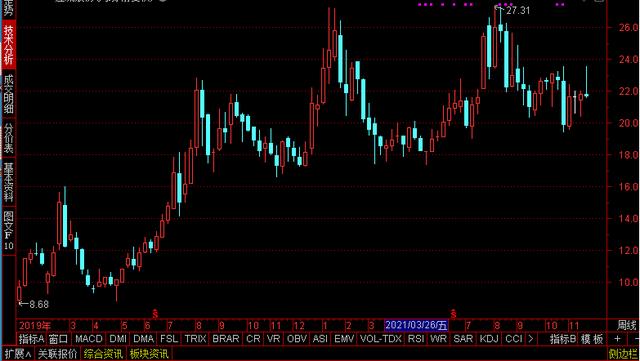Toggle the 侧边栏 sidebar
Screen dimensions: 640x361
pos(623,354)
